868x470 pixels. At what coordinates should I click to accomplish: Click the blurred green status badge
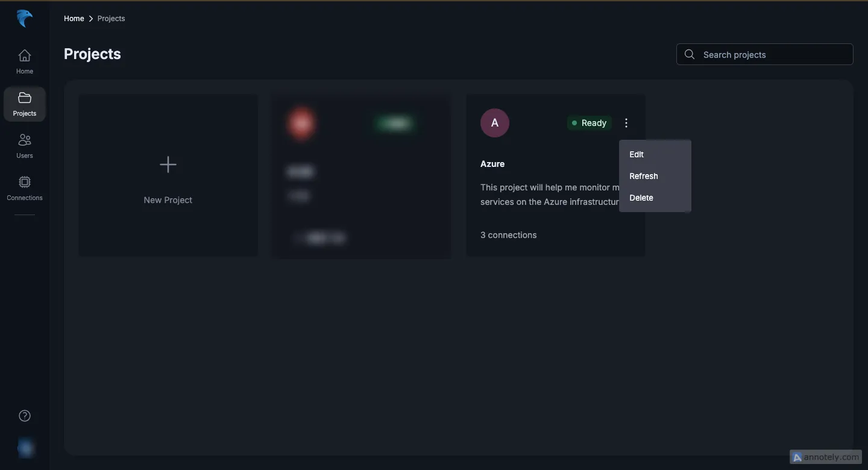pyautogui.click(x=395, y=123)
